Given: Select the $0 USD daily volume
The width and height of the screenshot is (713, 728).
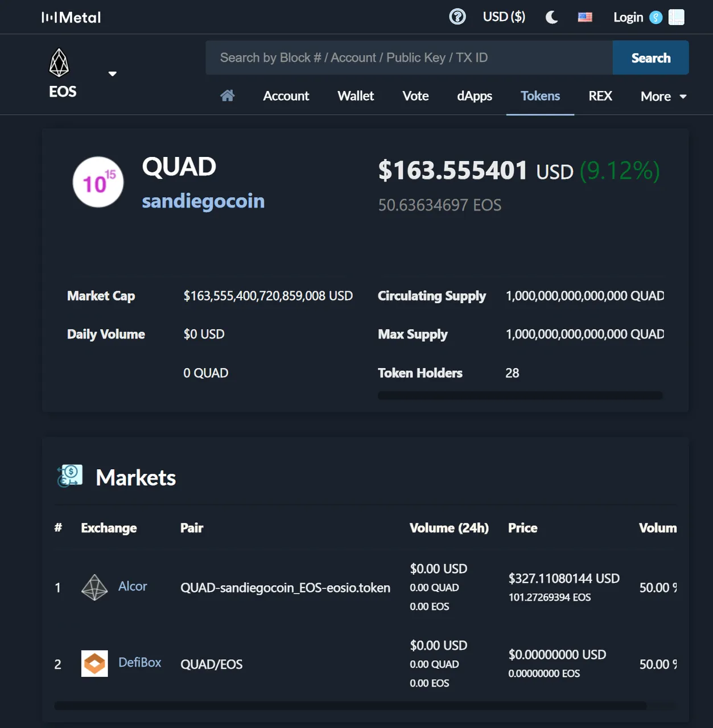Looking at the screenshot, I should [x=204, y=334].
